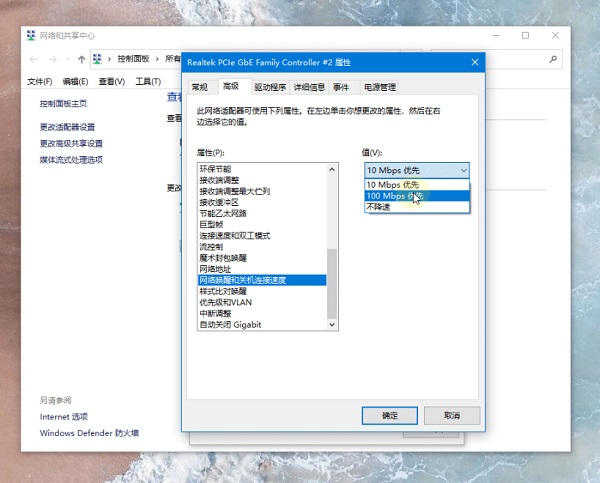This screenshot has width=600, height=483.
Task: Open 更改适配器设置 link
Action: pyautogui.click(x=68, y=127)
